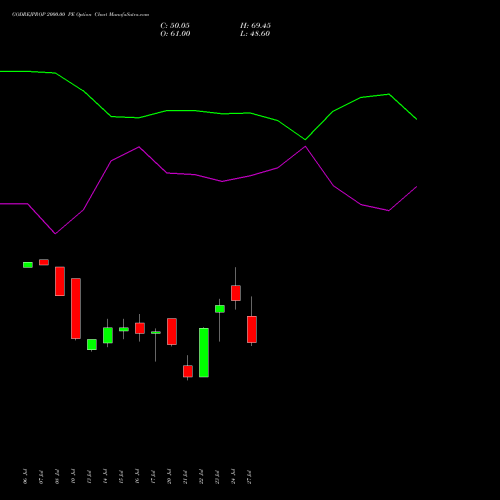Viewport: 500px width, 500px height.
Task: Click the 24 Jul date label
Action: point(233,476)
